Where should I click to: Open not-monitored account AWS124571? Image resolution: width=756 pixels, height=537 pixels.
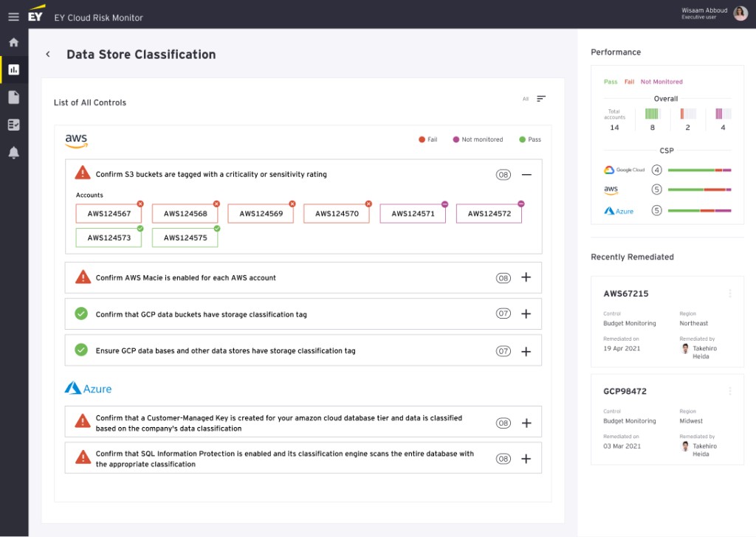[x=413, y=213]
